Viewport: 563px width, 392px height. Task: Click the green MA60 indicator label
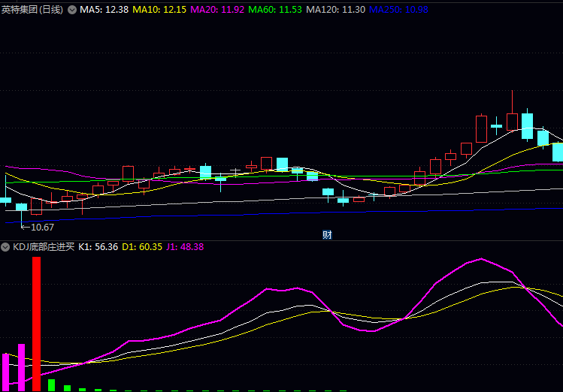(x=275, y=10)
